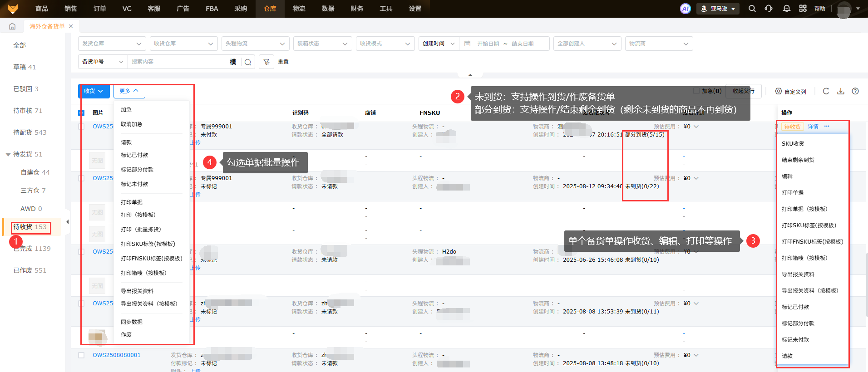Open the AI assistant icon

(685, 9)
